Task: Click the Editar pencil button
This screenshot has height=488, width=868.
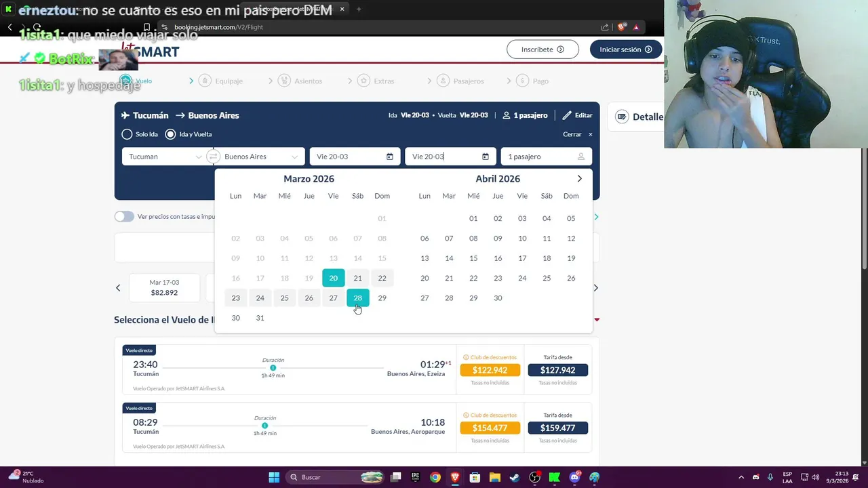Action: click(x=577, y=115)
